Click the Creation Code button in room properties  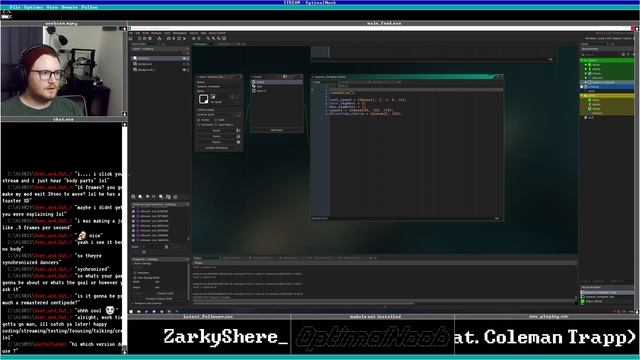pos(165,293)
